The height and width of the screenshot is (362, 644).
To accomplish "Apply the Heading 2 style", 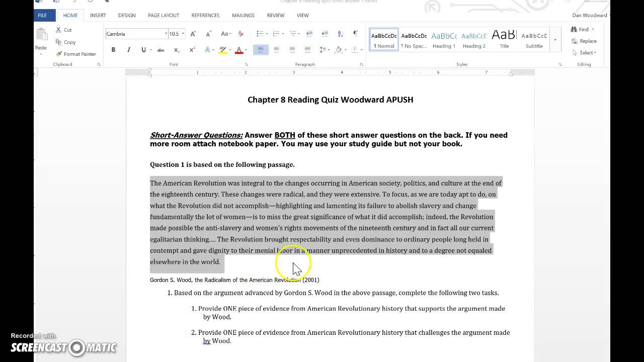I will (474, 40).
